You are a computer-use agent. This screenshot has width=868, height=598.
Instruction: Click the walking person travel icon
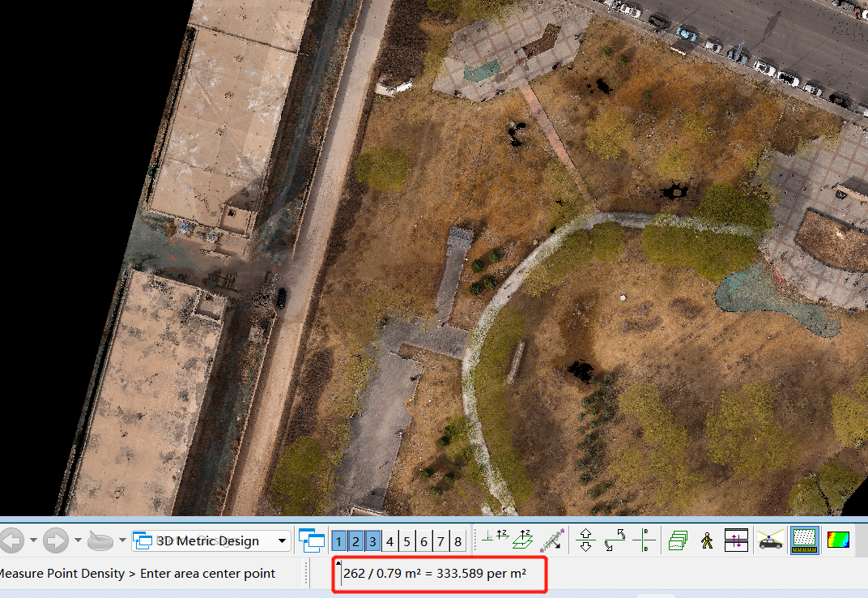pos(707,540)
